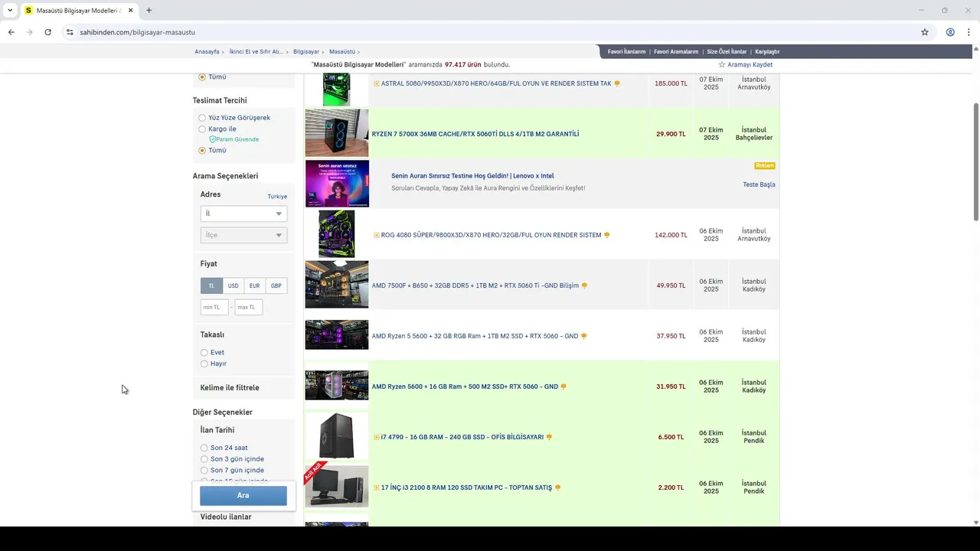
Task: Click the site info icon in address bar
Action: (x=70, y=32)
